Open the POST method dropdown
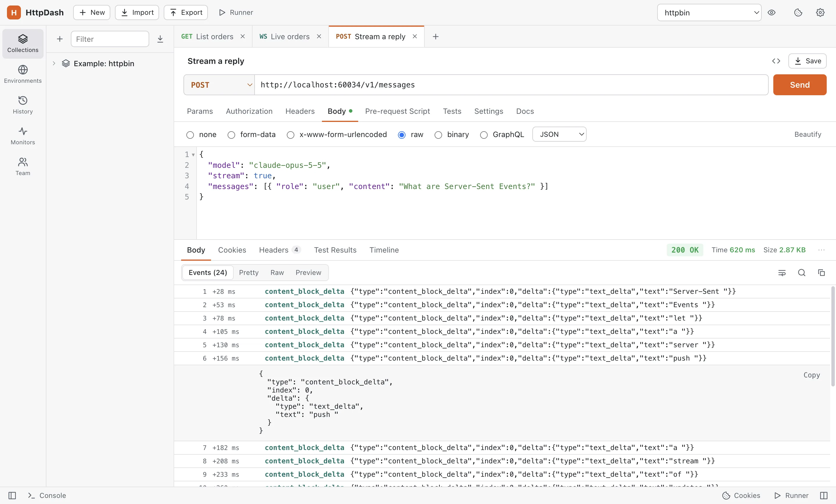 coord(219,85)
